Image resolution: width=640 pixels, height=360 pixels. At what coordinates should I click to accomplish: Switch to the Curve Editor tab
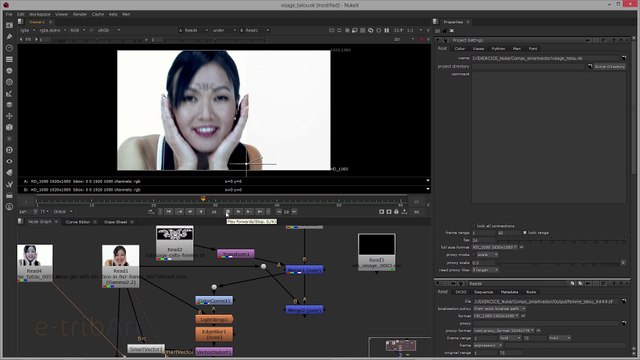pyautogui.click(x=78, y=222)
